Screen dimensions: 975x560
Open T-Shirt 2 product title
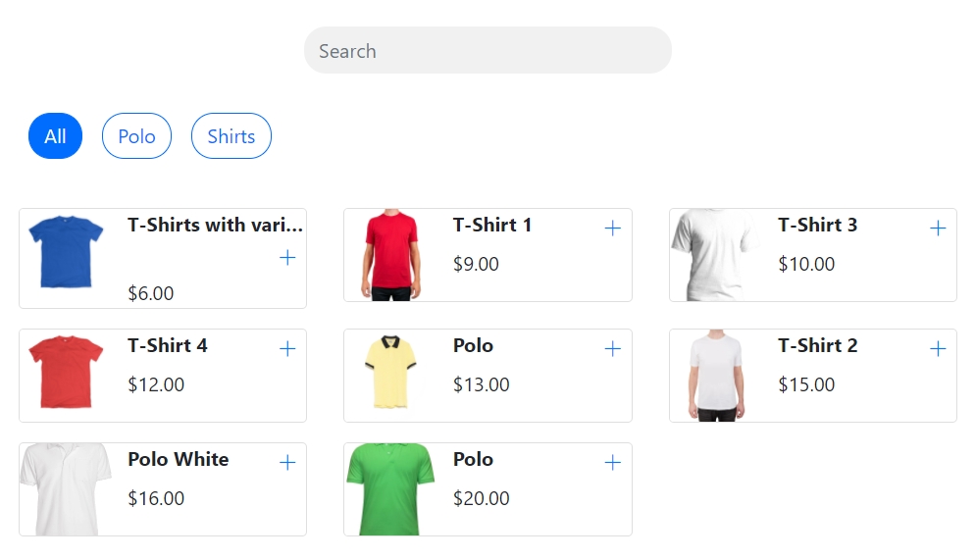click(x=818, y=345)
